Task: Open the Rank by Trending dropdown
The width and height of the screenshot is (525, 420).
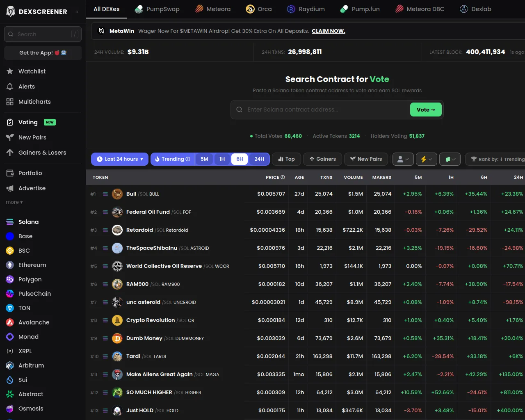Action: coord(497,159)
